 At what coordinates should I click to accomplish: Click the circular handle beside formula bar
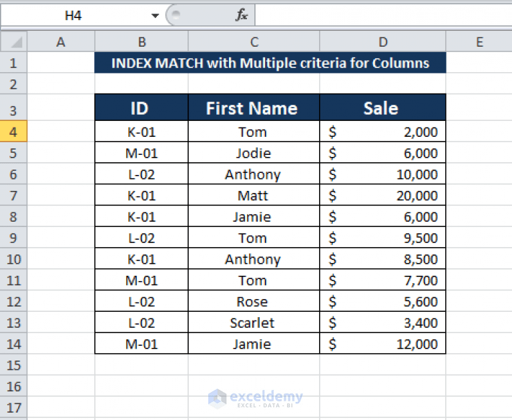(x=176, y=15)
